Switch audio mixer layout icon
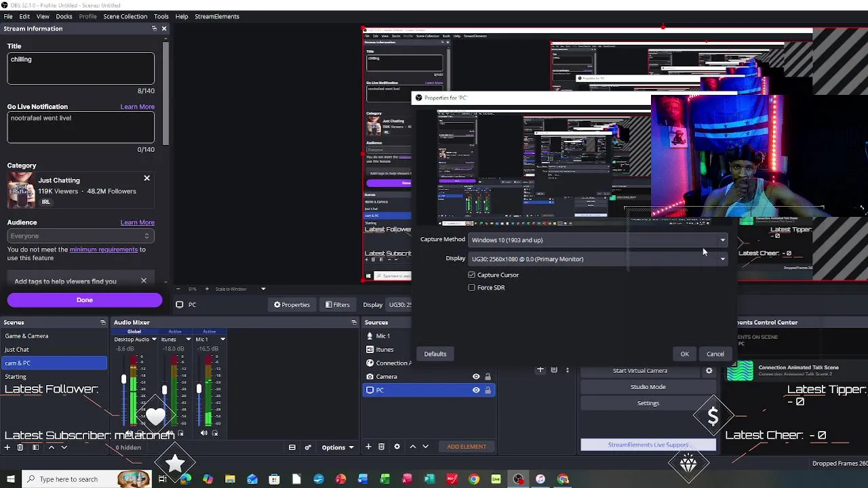 292,447
